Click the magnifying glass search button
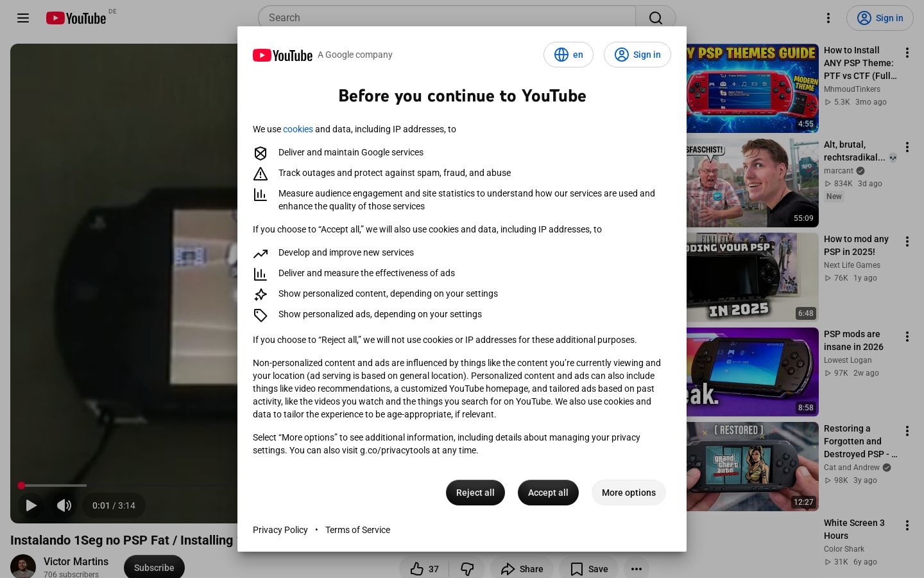924x578 pixels. [656, 18]
